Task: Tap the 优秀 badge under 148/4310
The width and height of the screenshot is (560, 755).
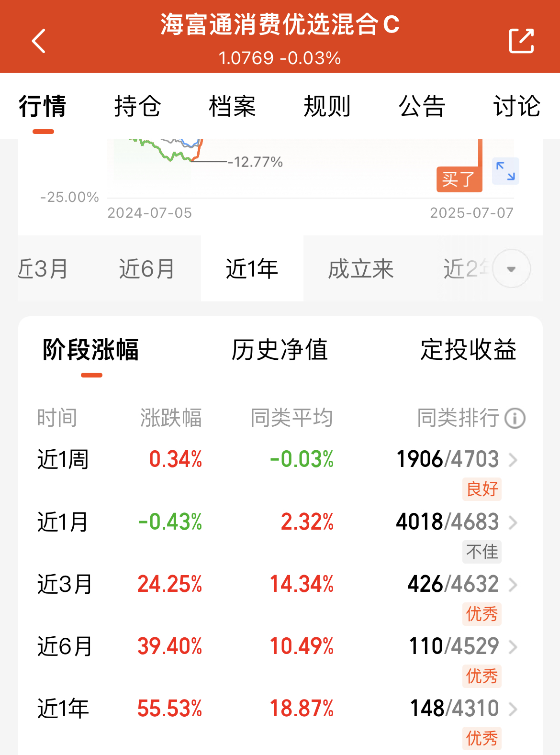Action: tap(482, 738)
